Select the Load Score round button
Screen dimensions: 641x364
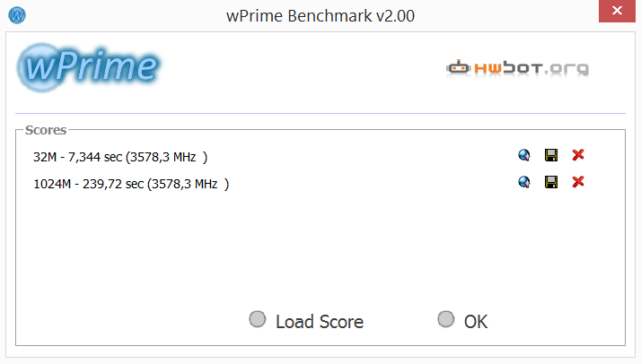click(258, 319)
